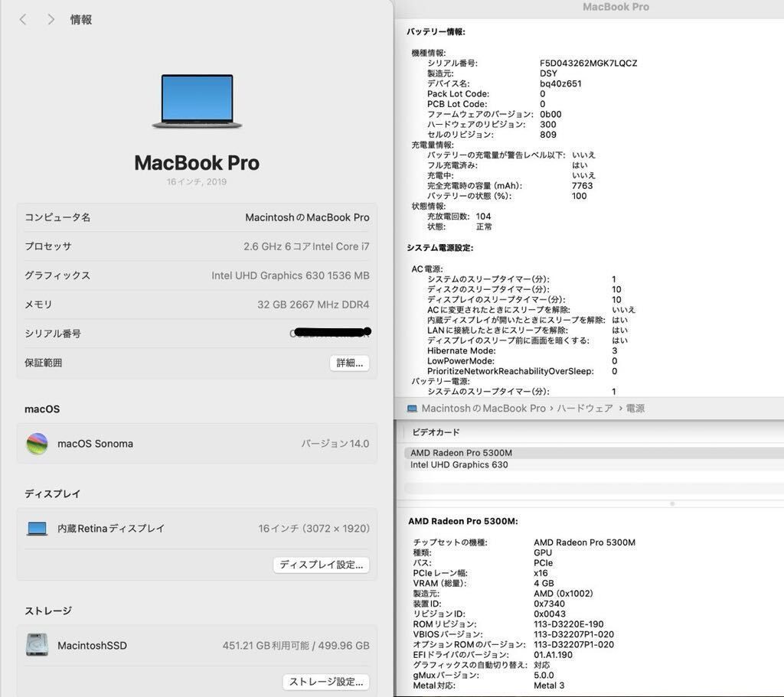Open ストレージ設定 button

tap(326, 682)
